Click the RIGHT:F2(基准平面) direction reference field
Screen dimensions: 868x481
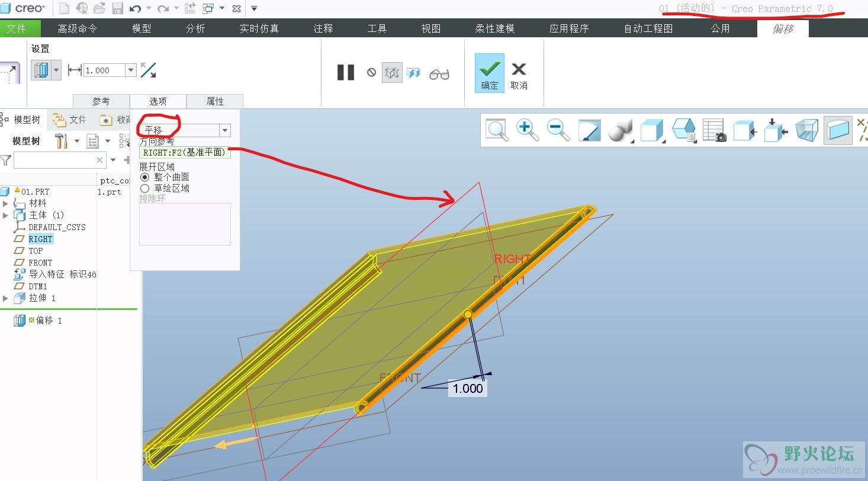click(185, 153)
